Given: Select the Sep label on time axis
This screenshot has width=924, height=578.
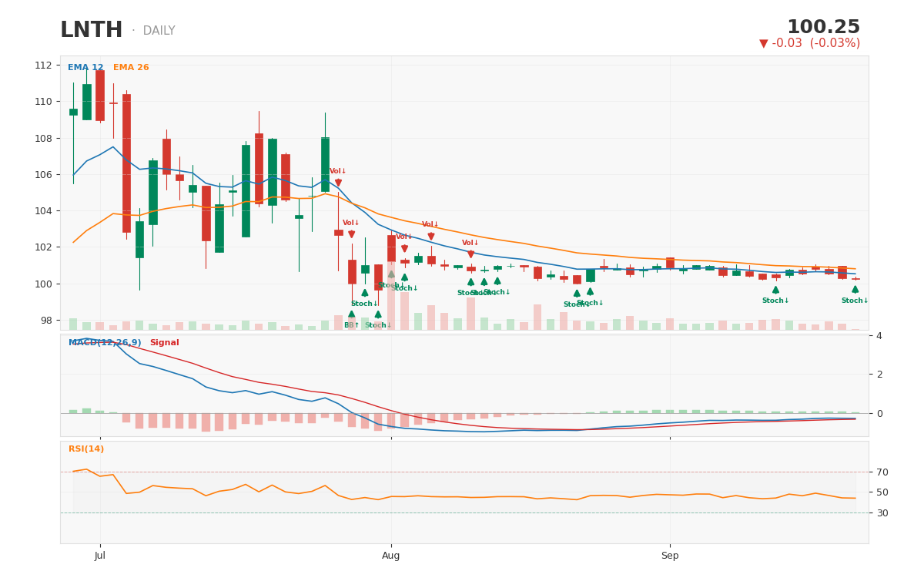Looking at the screenshot, I should [670, 556].
